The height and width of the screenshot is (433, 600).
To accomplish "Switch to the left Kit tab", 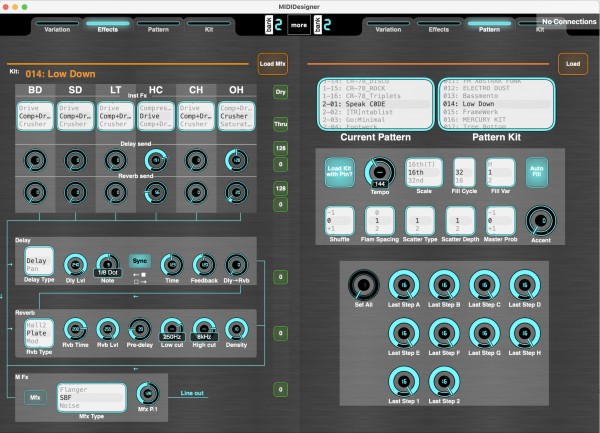I will [209, 27].
